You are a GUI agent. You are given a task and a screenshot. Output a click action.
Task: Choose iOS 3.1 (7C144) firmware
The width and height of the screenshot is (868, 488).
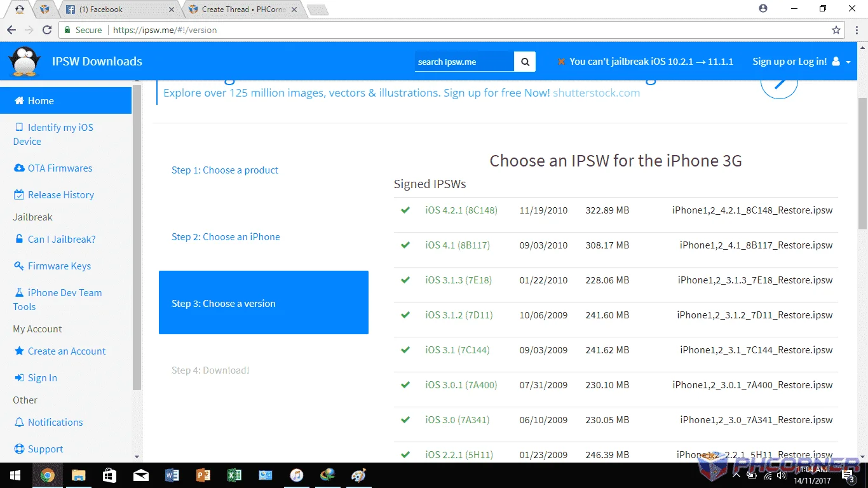(x=458, y=350)
